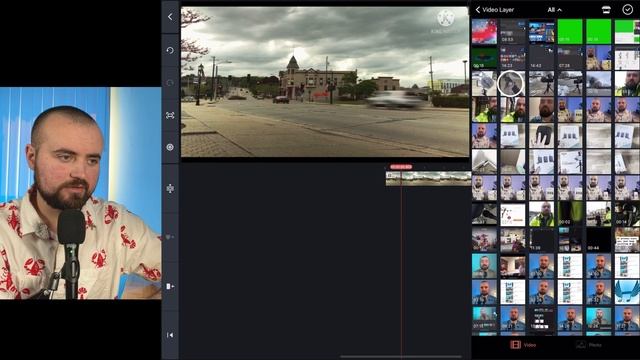Tap the street scene preview window
Screen dimensions: 640x360
point(325,82)
